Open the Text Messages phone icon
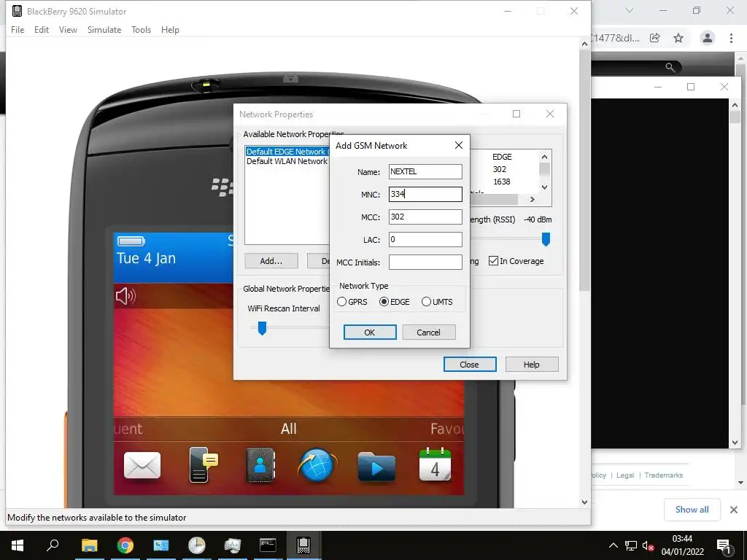Screen dimensions: 747x560 [x=204, y=465]
